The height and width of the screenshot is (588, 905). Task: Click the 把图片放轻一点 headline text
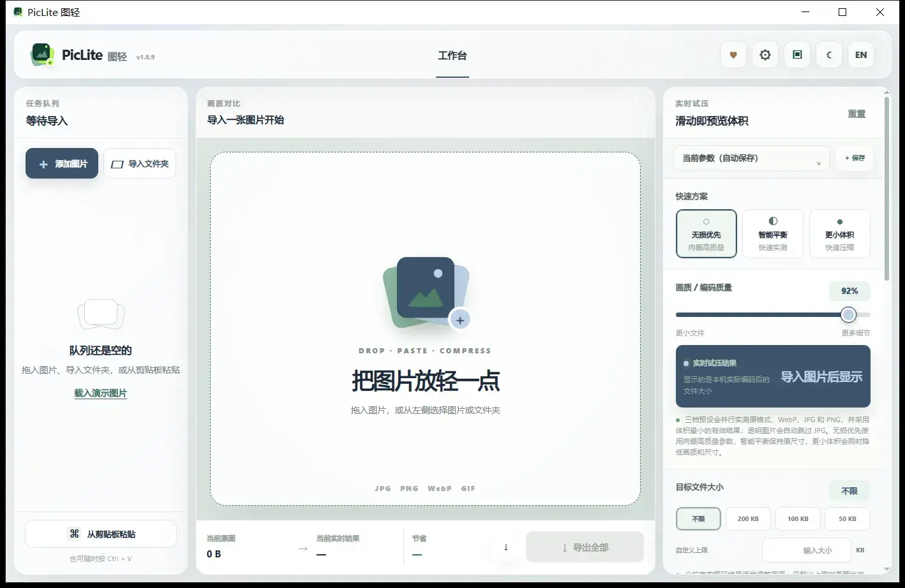pos(426,381)
